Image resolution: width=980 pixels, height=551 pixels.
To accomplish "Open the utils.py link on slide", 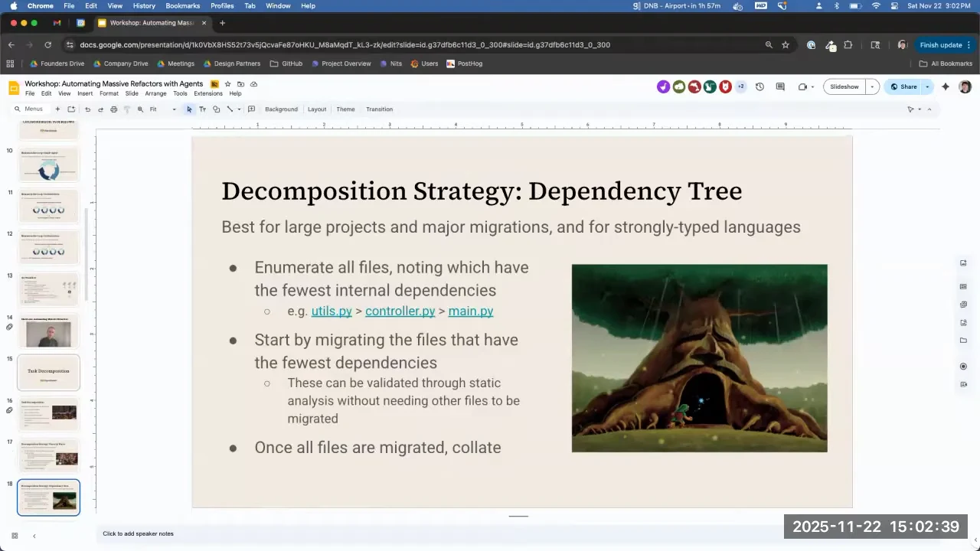I will 332,311.
